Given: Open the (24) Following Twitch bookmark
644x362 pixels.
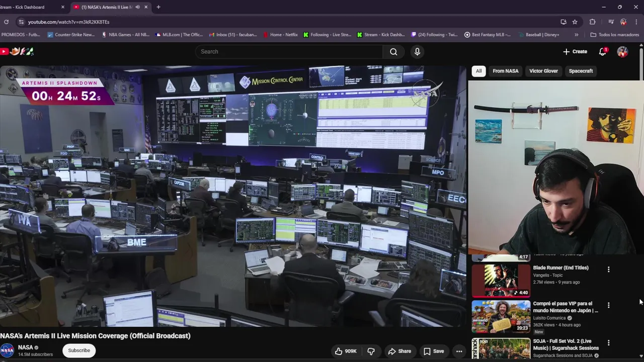Looking at the screenshot, I should click(434, 35).
